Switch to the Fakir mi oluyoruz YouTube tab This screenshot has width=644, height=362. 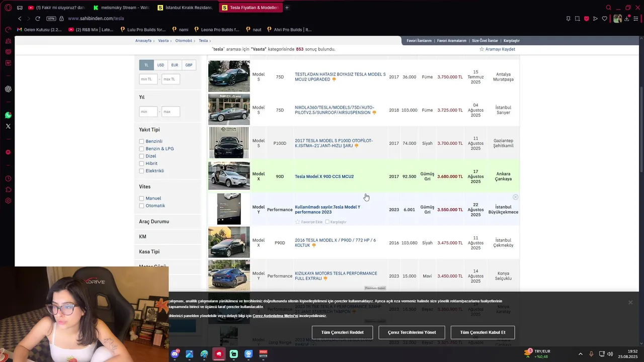56,8
